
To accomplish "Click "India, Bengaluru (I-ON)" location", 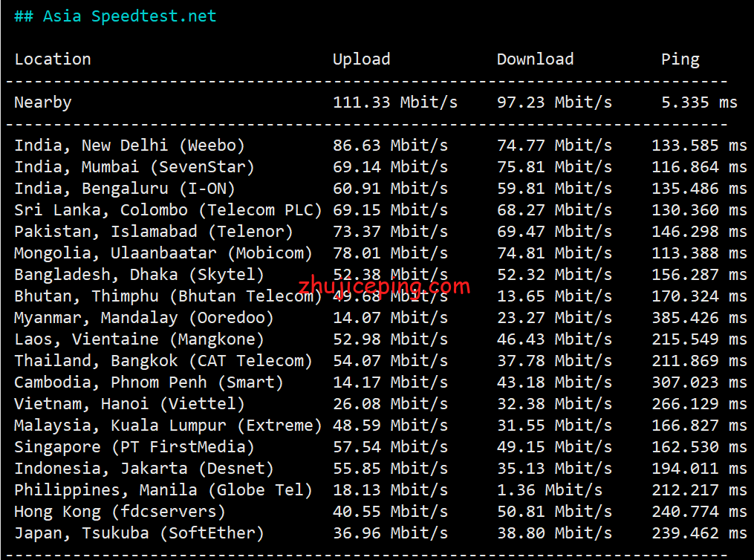I will [x=125, y=189].
